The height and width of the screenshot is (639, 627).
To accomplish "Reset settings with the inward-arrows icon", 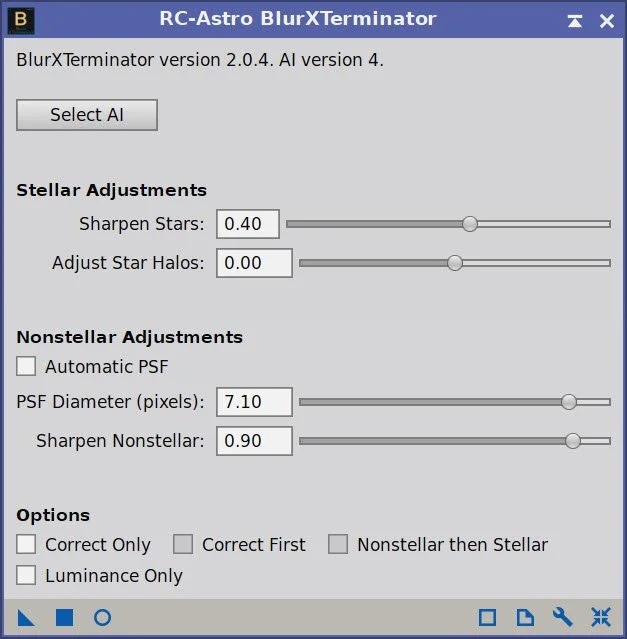I will tap(601, 617).
